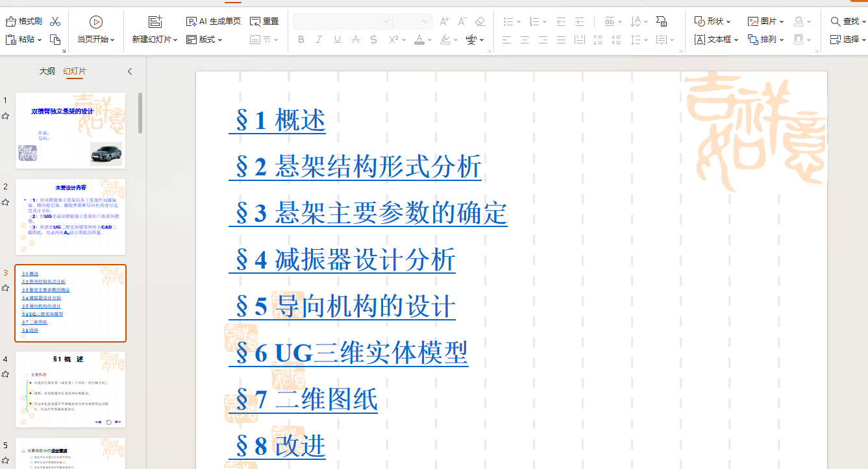This screenshot has width=868, height=469.
Task: Click the slide panel vertical scrollbar
Action: tap(140, 114)
